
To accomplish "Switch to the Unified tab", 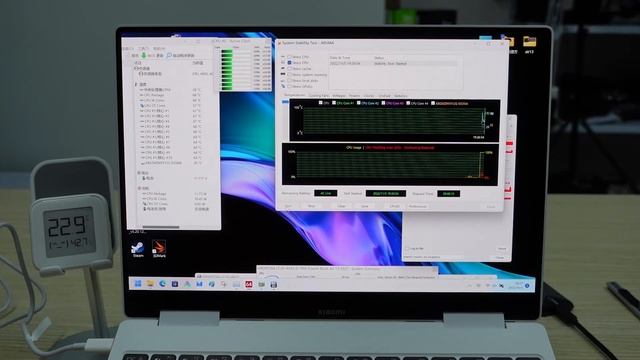I will point(384,96).
